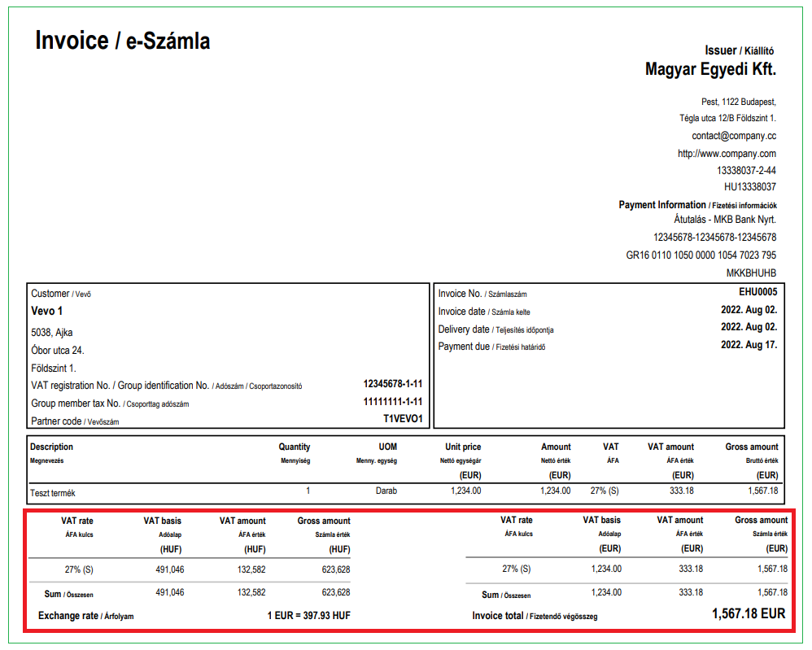812x650 pixels.
Task: Select customer name Vevo 1
Action: pos(46,311)
